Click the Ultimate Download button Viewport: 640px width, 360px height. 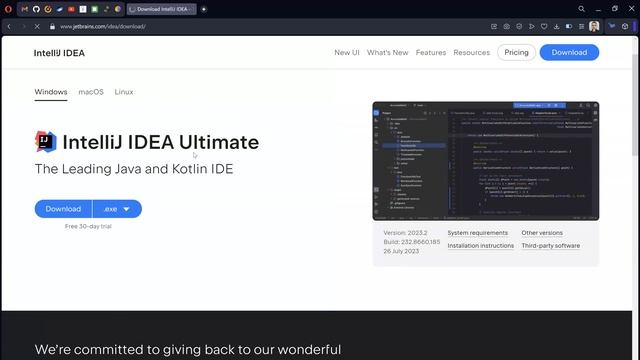coord(63,209)
